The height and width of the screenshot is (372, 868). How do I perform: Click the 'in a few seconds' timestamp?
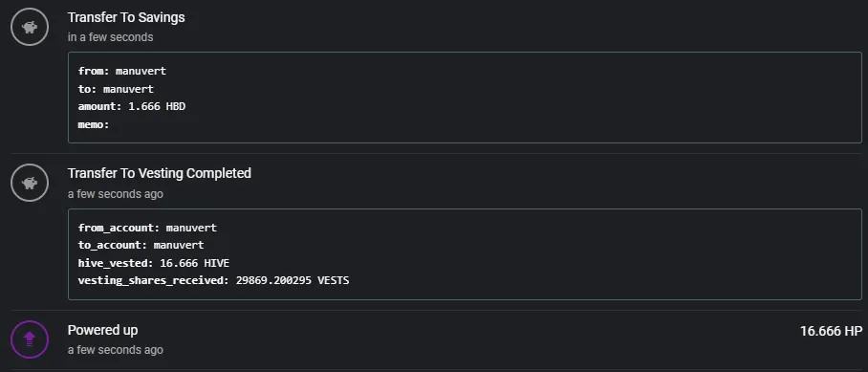110,37
